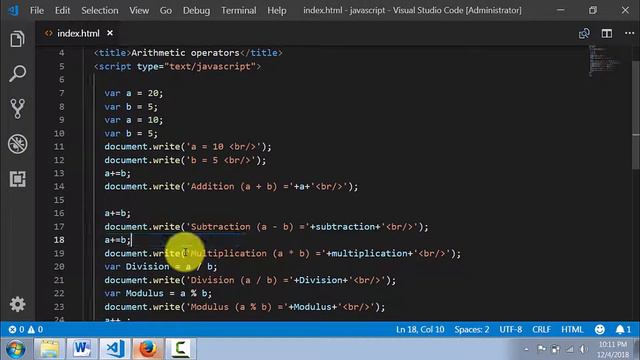Screen dimensions: 640x360
Task: Click the Subtraction document.write line
Action: coord(267,227)
